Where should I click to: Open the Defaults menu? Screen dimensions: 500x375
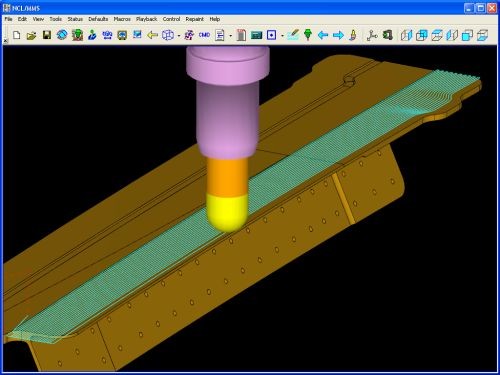98,19
